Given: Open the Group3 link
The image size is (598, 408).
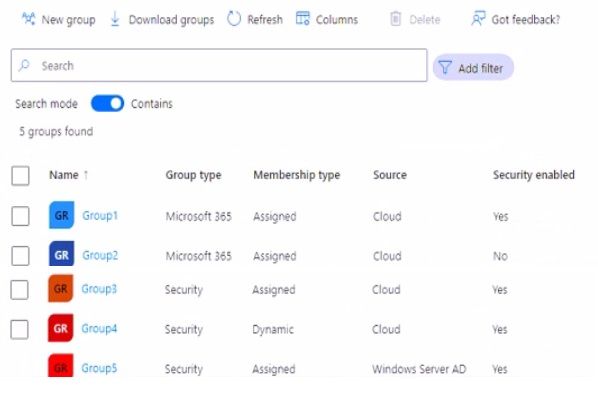Looking at the screenshot, I should click(99, 289).
